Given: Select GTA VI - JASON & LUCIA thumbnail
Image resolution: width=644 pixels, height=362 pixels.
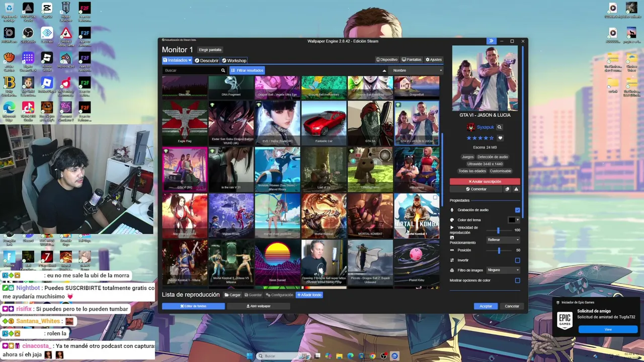Looking at the screenshot, I should tap(417, 123).
